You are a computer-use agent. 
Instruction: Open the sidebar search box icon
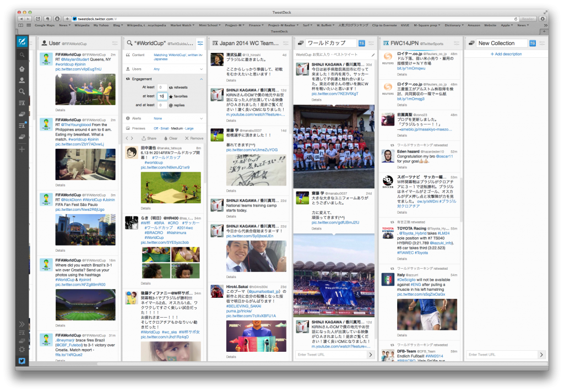[22, 55]
